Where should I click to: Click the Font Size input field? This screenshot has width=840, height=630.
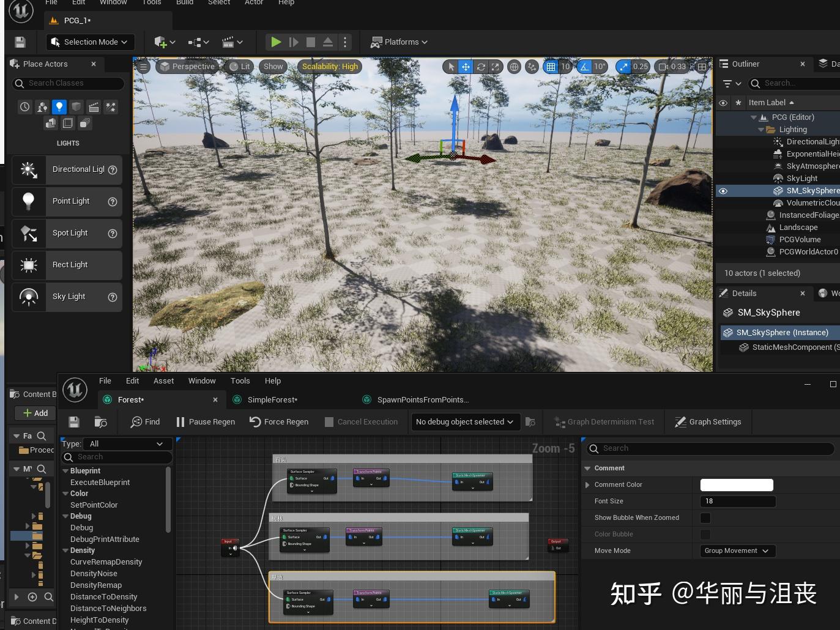pyautogui.click(x=738, y=501)
